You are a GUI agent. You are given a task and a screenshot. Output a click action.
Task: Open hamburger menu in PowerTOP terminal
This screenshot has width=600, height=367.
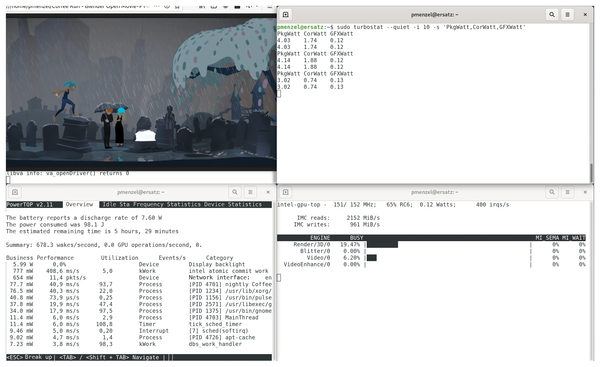pos(250,192)
